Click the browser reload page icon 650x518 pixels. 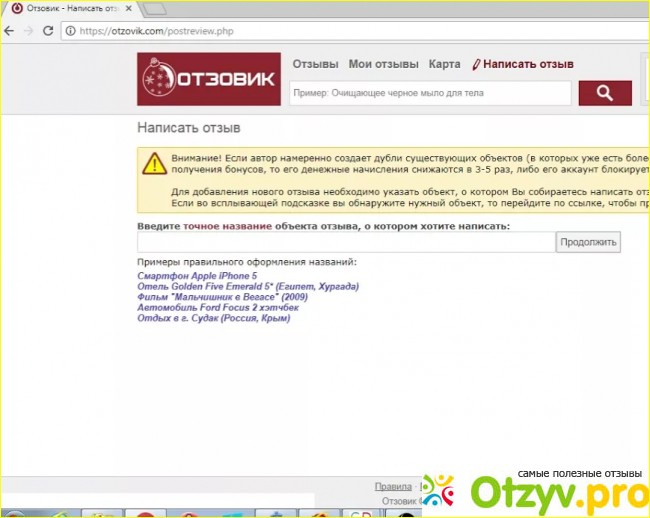[49, 31]
